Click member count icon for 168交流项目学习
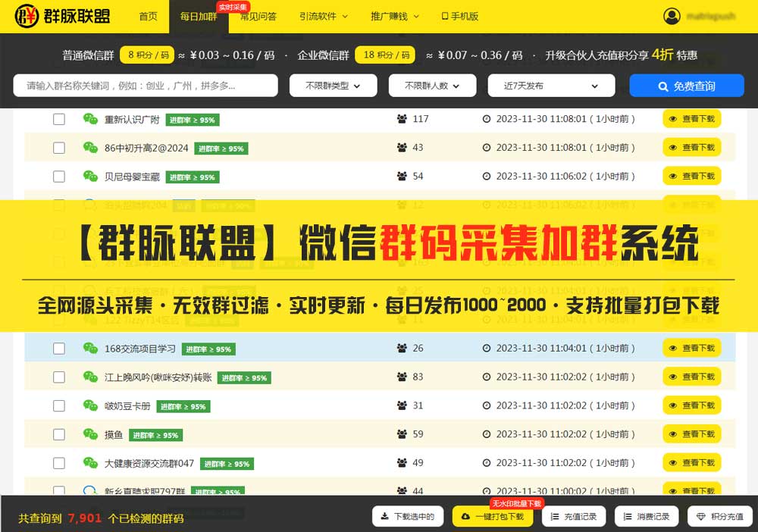This screenshot has height=532, width=758. tap(402, 349)
